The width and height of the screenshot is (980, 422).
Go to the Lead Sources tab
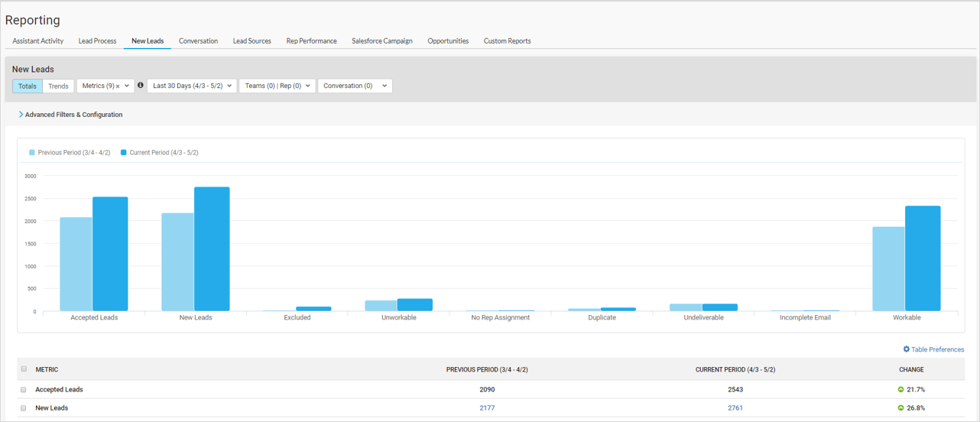click(252, 41)
